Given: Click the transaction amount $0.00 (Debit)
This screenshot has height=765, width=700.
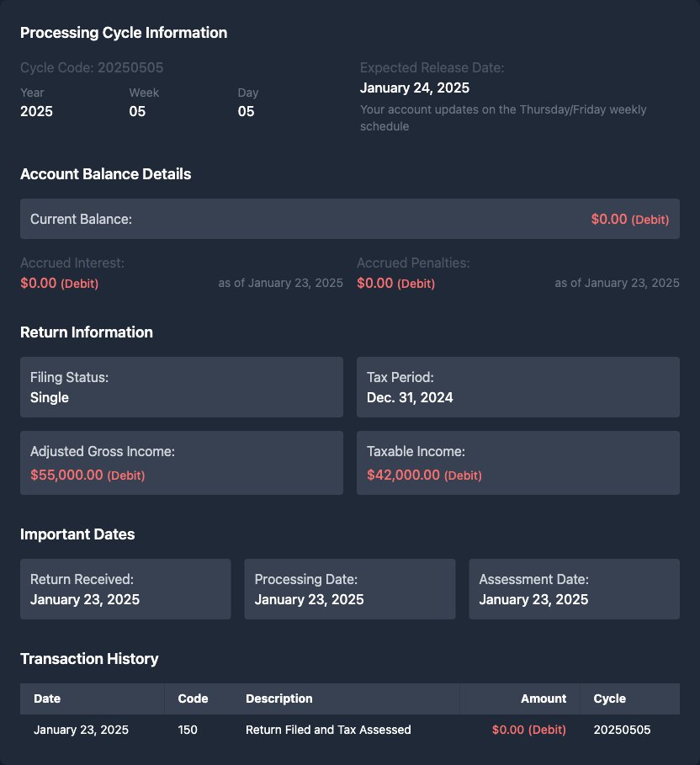Looking at the screenshot, I should [x=529, y=730].
